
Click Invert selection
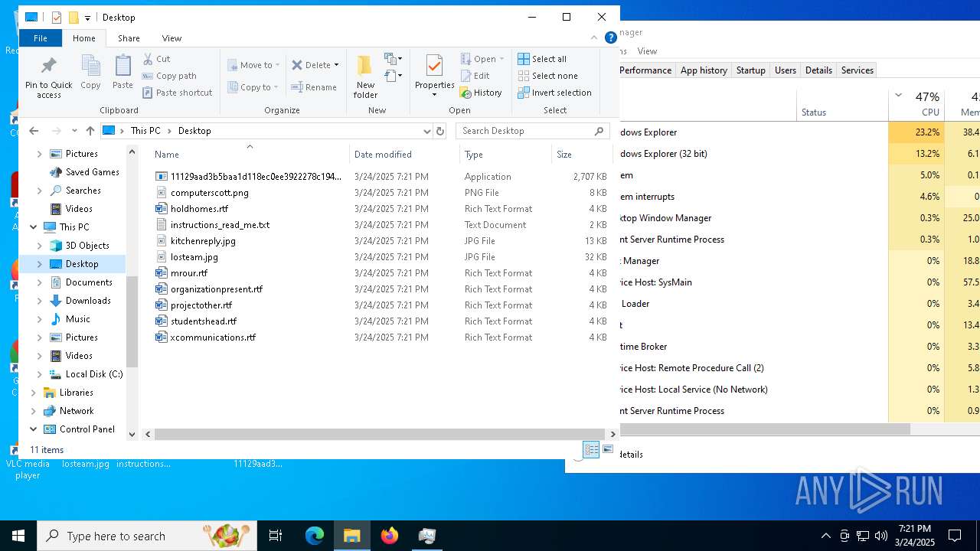tap(554, 93)
